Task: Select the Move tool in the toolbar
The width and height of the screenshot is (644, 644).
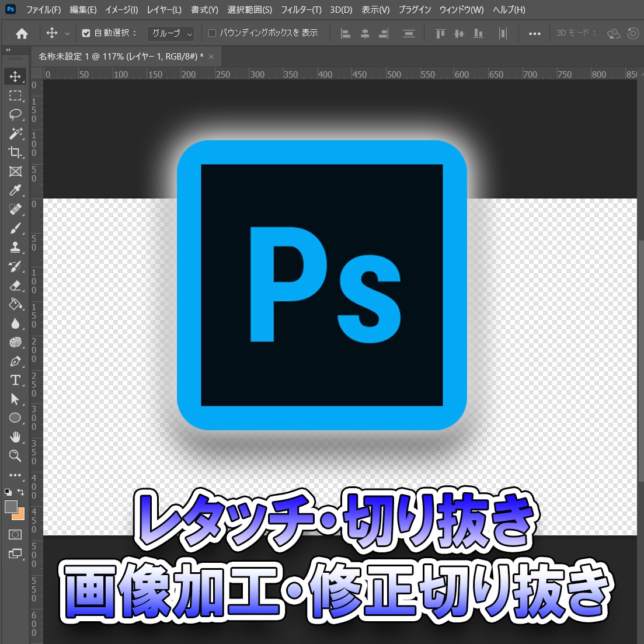Action: click(15, 76)
